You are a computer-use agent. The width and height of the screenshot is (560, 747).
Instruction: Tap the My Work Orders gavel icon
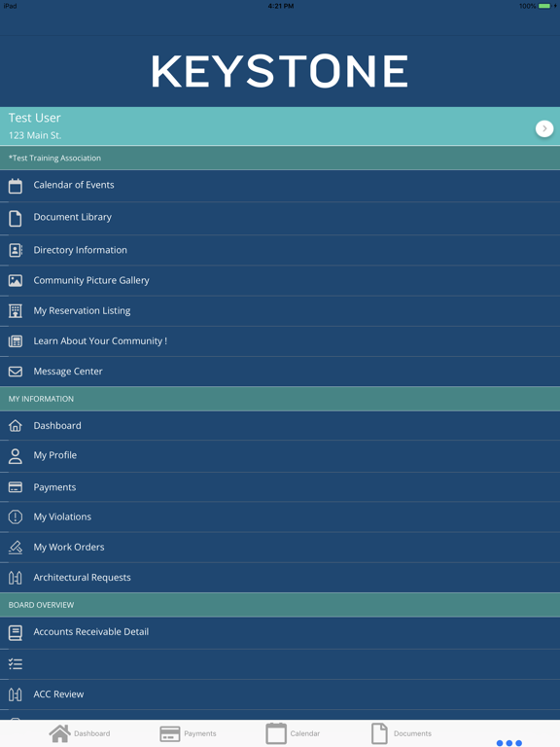[x=16, y=548]
